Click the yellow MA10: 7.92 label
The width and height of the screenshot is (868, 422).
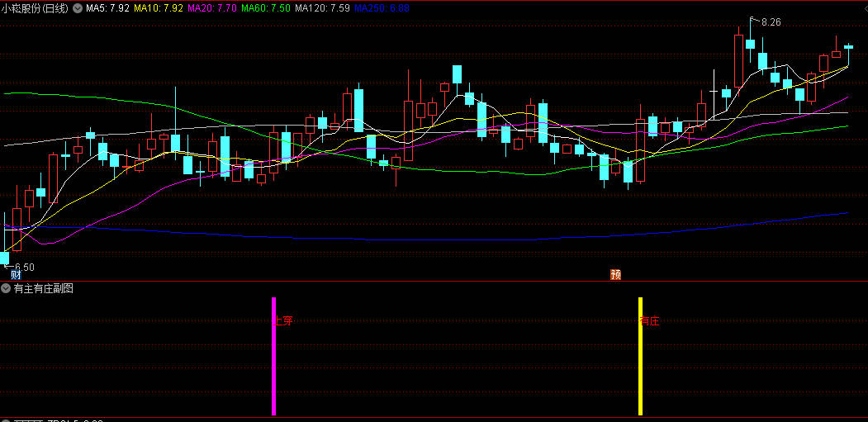(159, 8)
